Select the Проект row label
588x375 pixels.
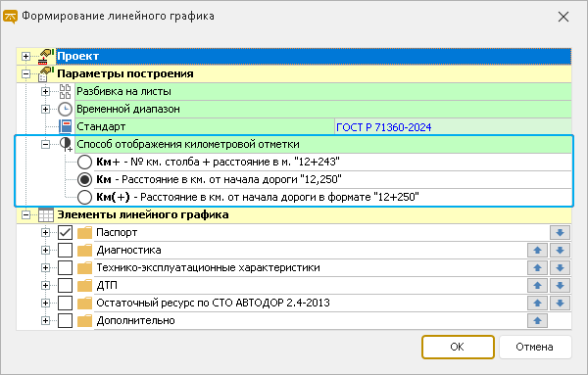tap(78, 56)
